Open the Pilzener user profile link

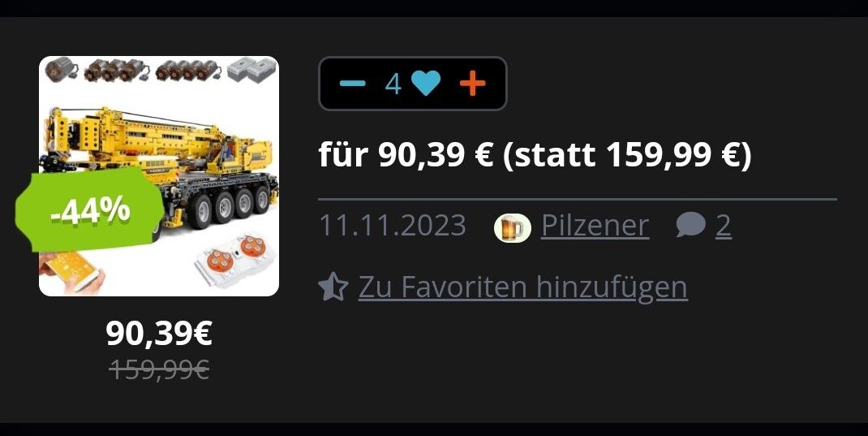click(595, 226)
